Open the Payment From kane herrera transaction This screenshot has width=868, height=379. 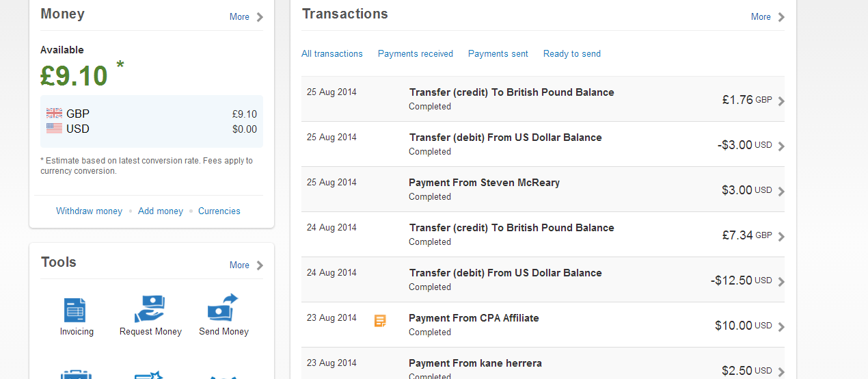tap(475, 363)
